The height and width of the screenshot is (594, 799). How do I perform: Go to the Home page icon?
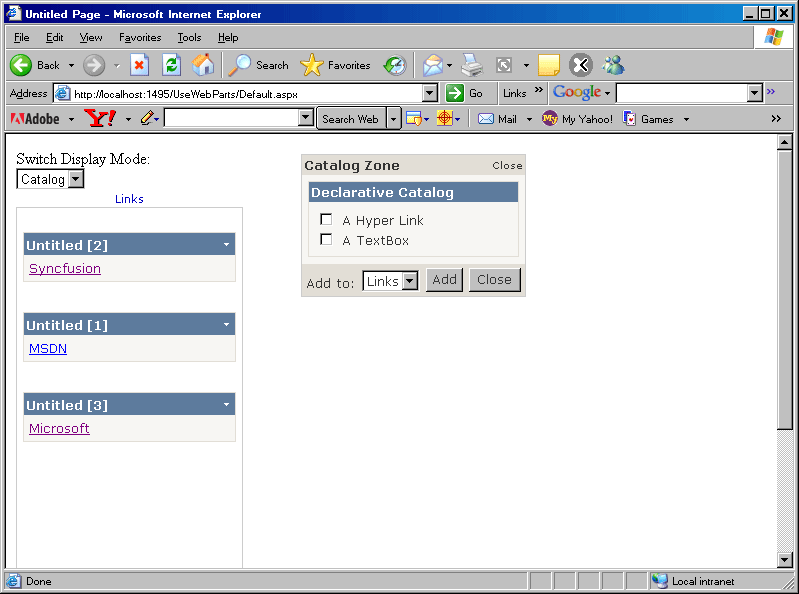(x=203, y=65)
